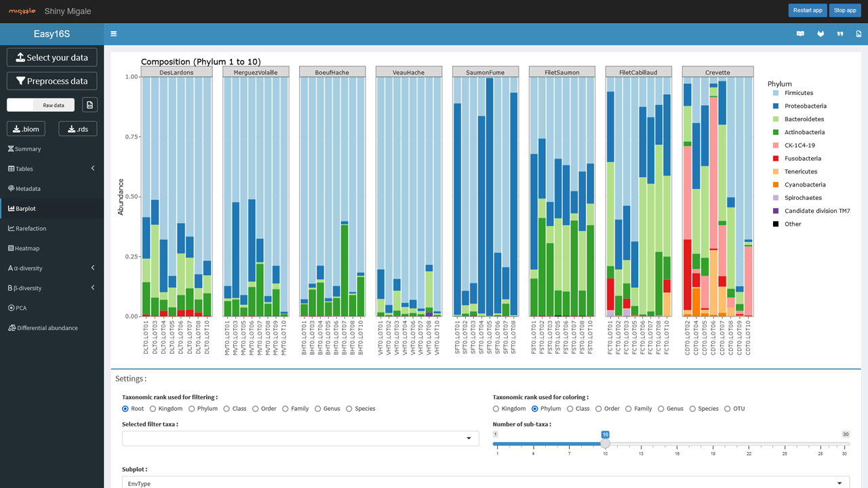The image size is (868, 488).
Task: Toggle the sidebar hamburger menu
Action: click(113, 34)
